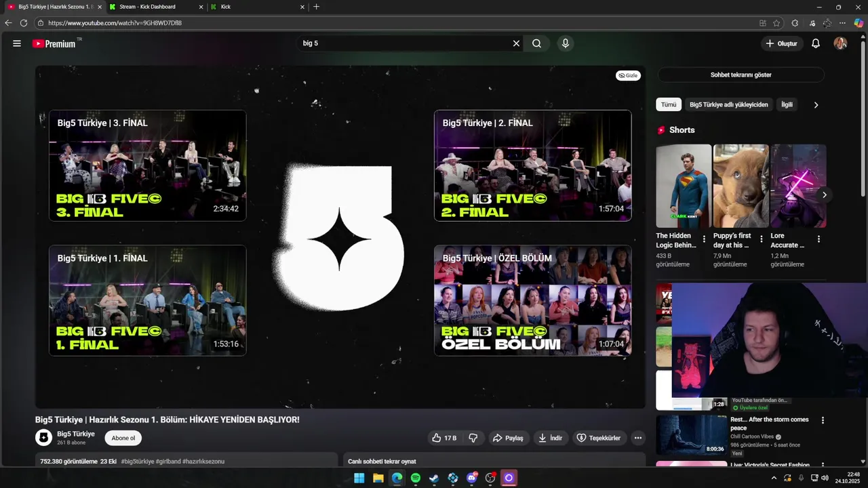Send thanks with Teşekkürler button

tap(599, 438)
